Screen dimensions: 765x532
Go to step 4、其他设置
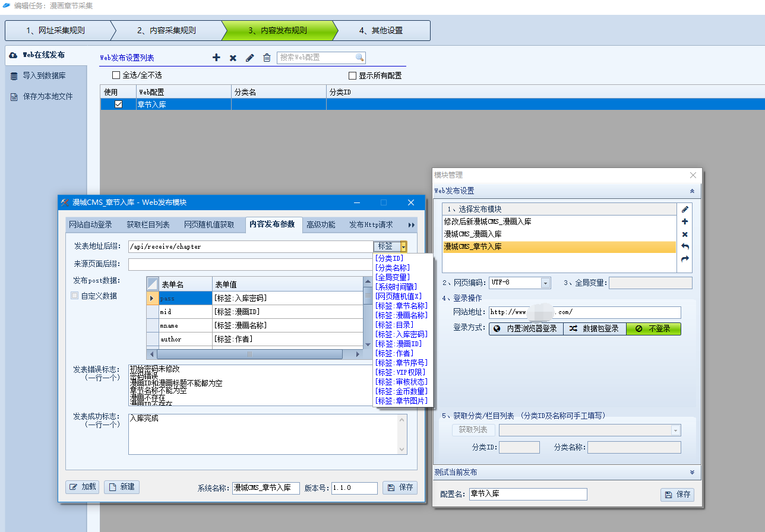point(381,30)
